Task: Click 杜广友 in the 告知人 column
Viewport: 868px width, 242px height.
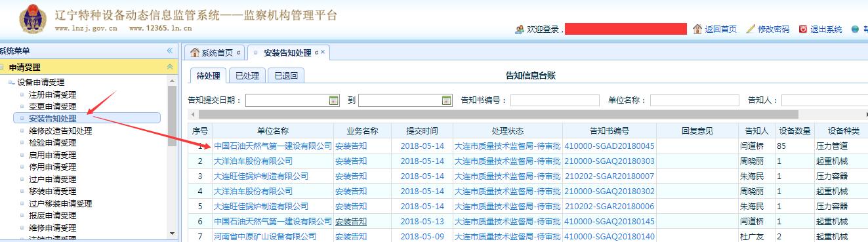Action: (x=753, y=236)
